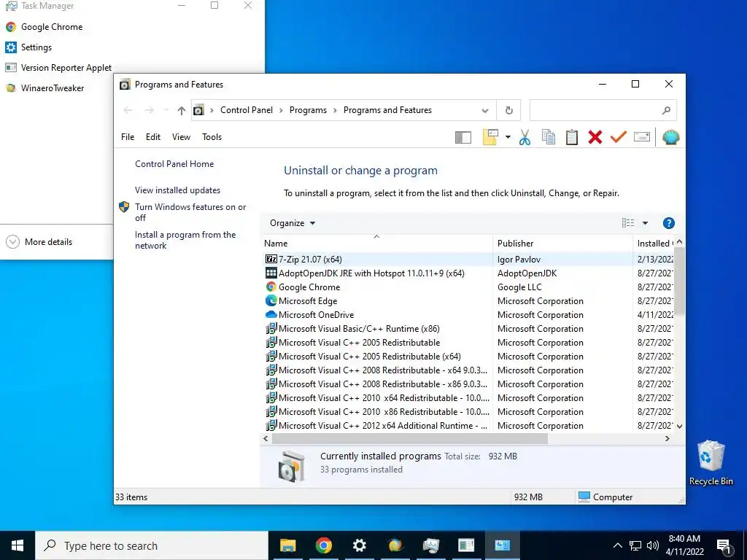Open the Recycle Bin desktop icon
Viewport: 747px width, 560px height.
click(711, 462)
